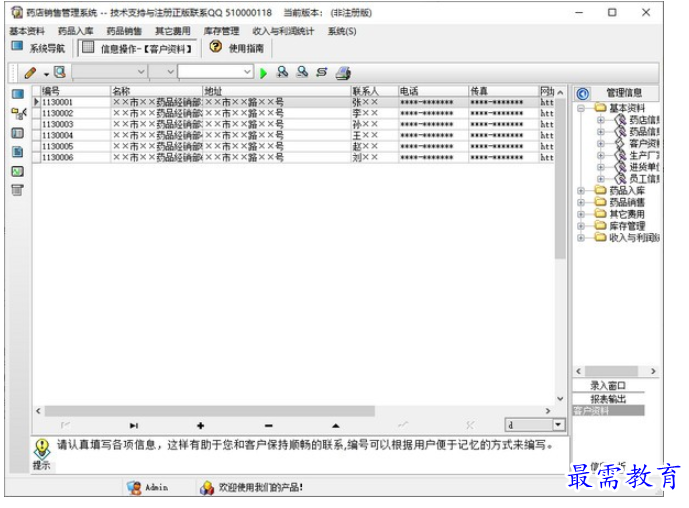Click the second magnifier search icon

[x=302, y=72]
